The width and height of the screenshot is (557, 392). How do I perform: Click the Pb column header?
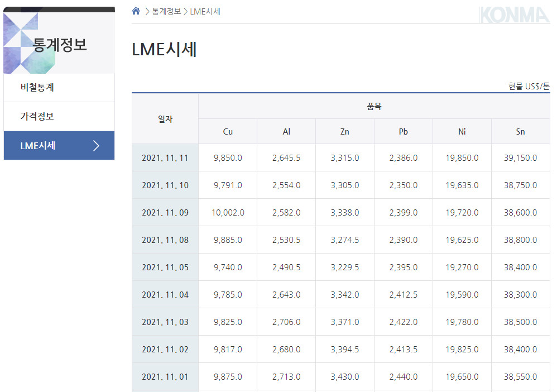[x=403, y=131]
